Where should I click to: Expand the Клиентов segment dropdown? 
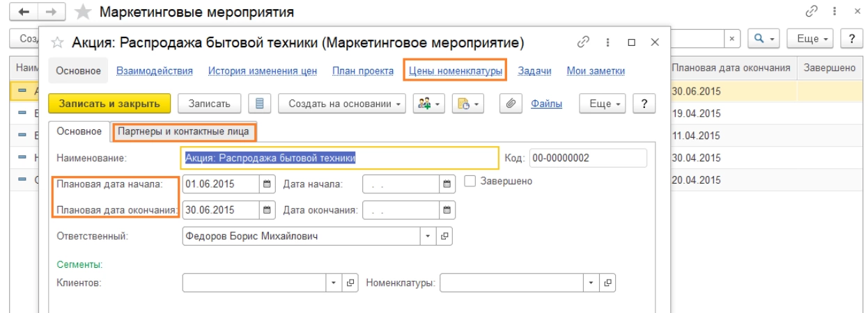[x=334, y=283]
